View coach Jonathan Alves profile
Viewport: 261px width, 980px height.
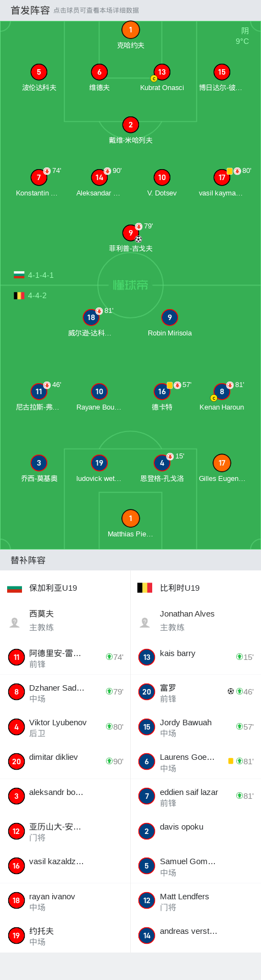pyautogui.click(x=196, y=620)
